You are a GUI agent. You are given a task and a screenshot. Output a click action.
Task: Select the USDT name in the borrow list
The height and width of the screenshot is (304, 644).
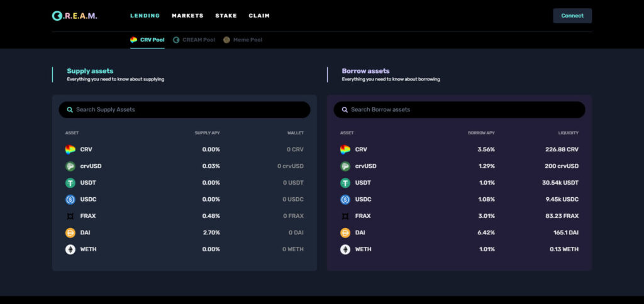pyautogui.click(x=363, y=183)
